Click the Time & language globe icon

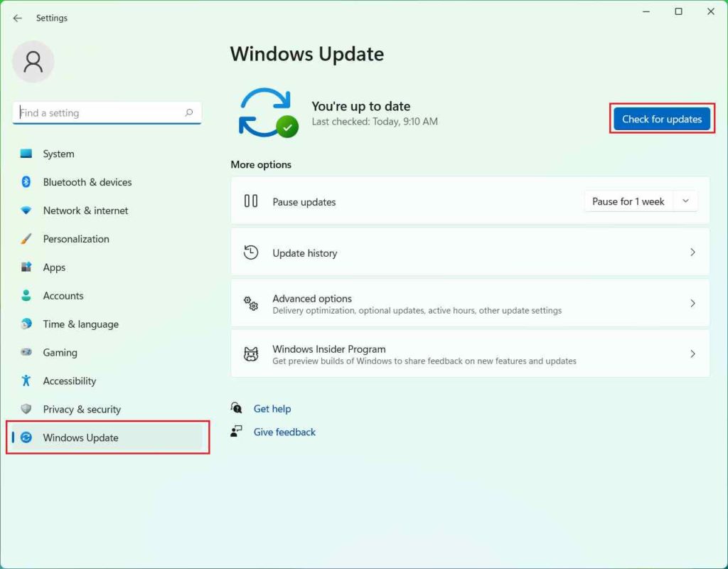26,324
